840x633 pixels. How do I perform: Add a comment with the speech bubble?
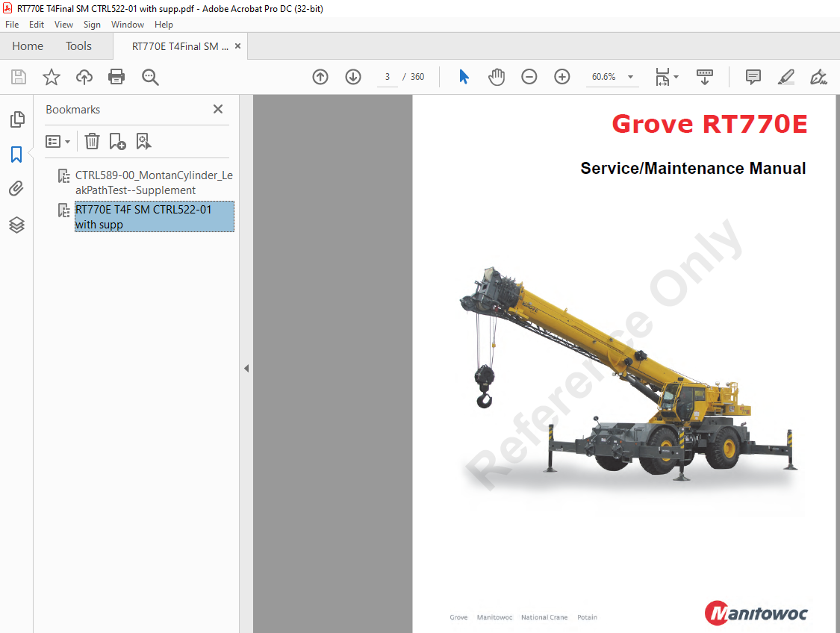(753, 77)
